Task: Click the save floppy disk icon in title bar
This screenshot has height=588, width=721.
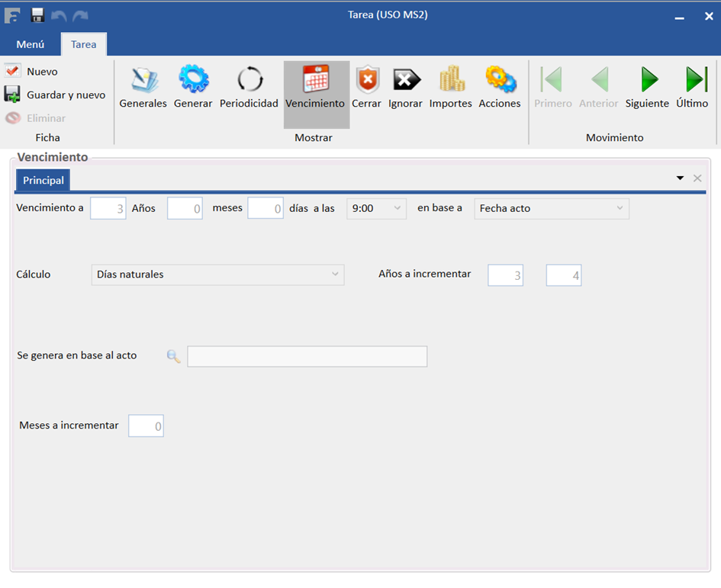Action: click(x=37, y=15)
